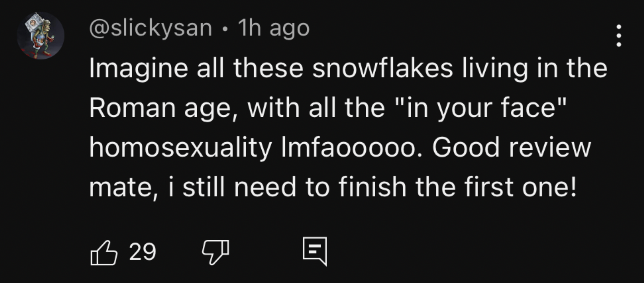Click the word "snowflakes" in the comment

pos(383,68)
